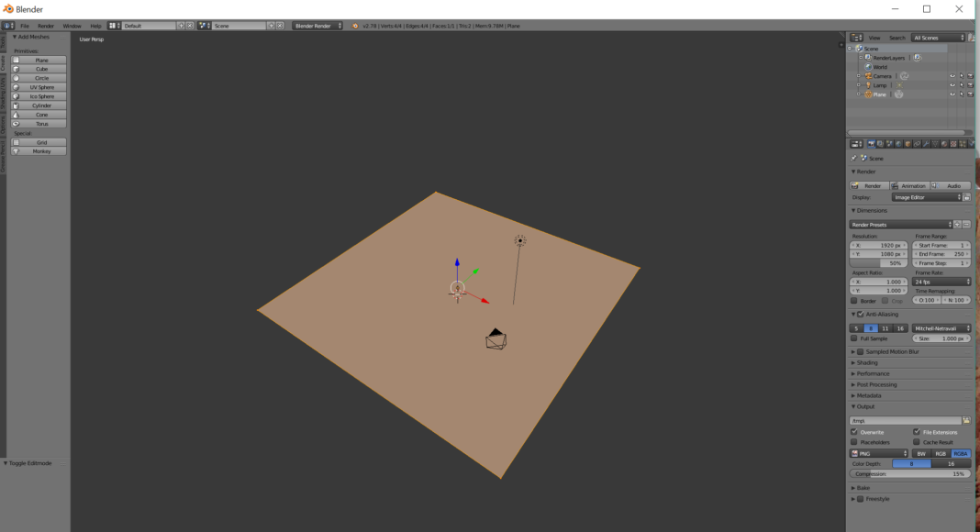Open the File menu

tap(25, 26)
